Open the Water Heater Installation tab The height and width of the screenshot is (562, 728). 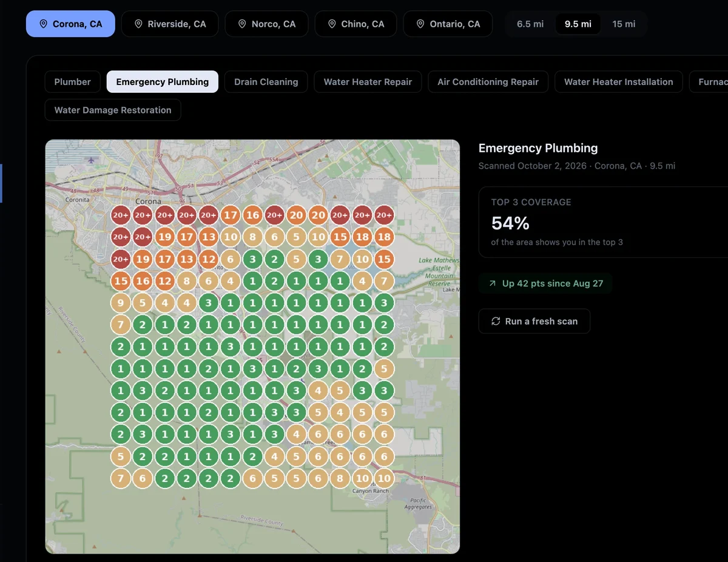click(619, 82)
